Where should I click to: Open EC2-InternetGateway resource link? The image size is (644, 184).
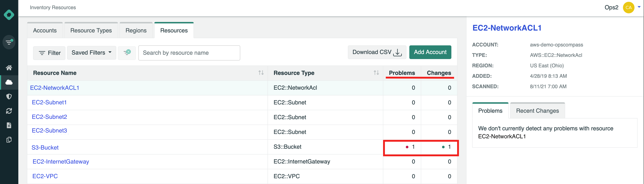pyautogui.click(x=61, y=162)
